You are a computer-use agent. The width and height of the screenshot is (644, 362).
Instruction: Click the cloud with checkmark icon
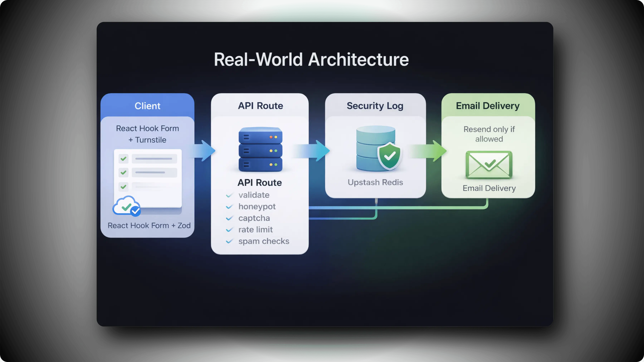126,206
